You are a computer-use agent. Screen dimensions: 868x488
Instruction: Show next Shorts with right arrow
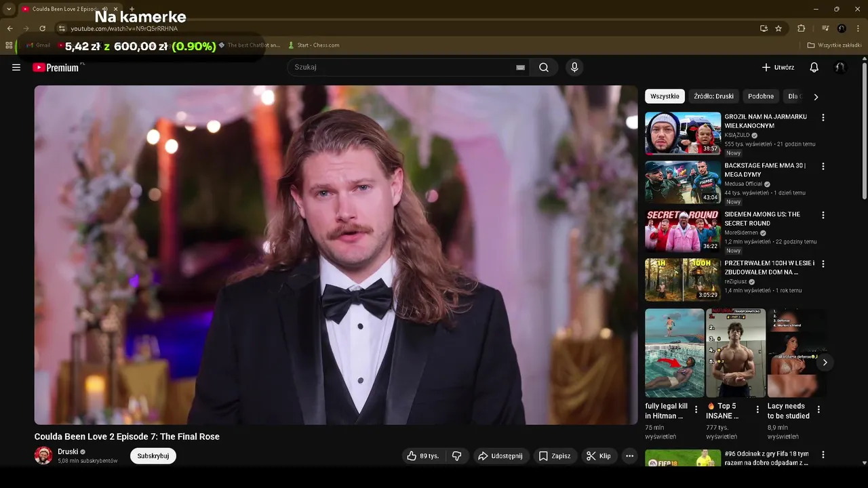pos(825,362)
